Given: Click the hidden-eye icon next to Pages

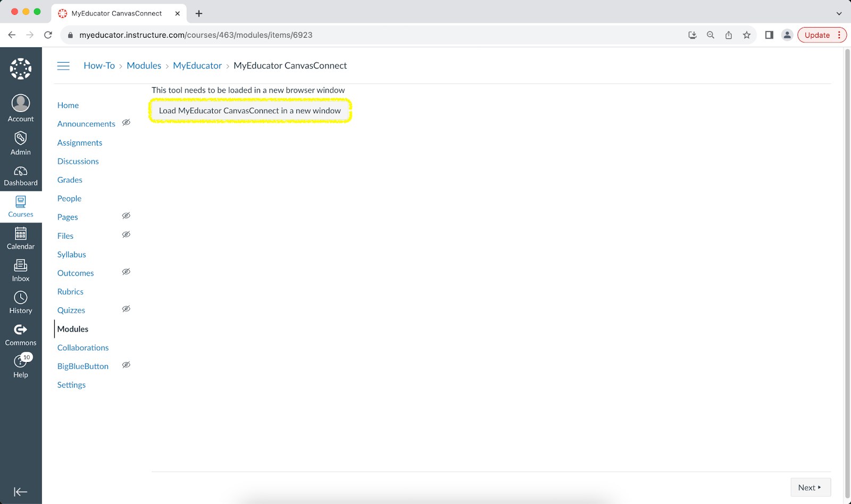Looking at the screenshot, I should tap(126, 216).
